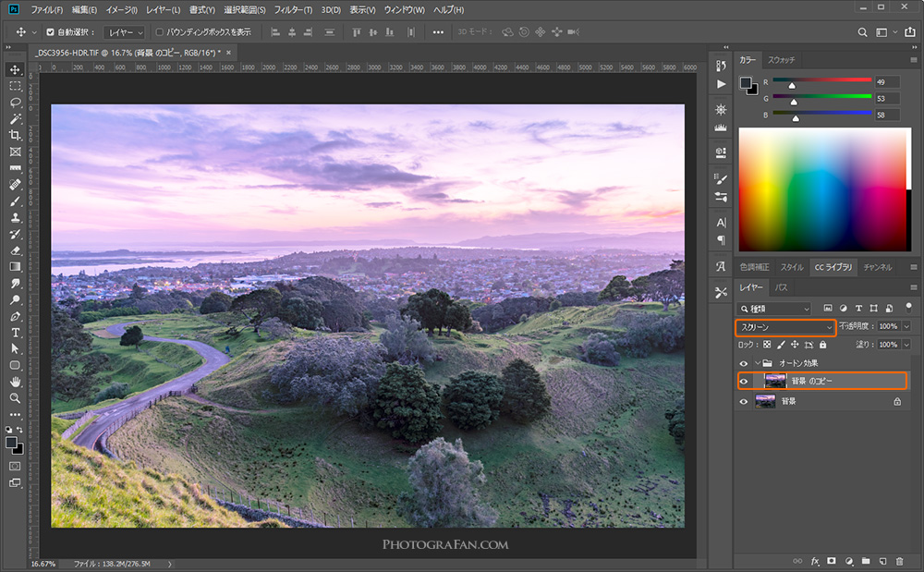
Task: Close the _DSC3956-HDR.TIF document tab
Action: pyautogui.click(x=228, y=53)
